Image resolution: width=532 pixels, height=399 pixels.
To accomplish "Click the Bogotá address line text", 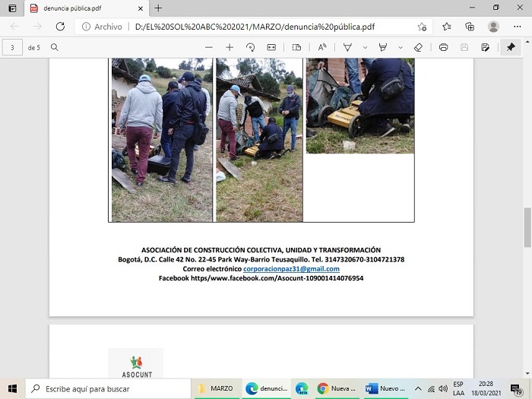I will 261,260.
